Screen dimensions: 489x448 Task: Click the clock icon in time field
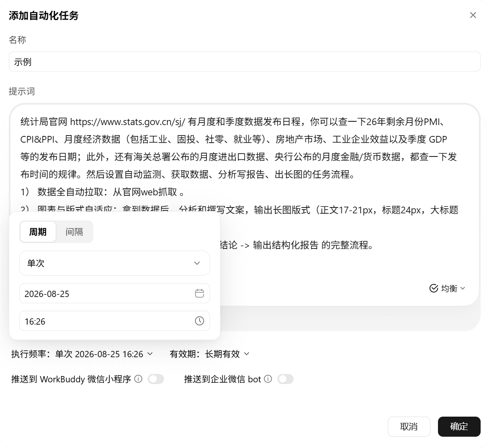point(199,321)
